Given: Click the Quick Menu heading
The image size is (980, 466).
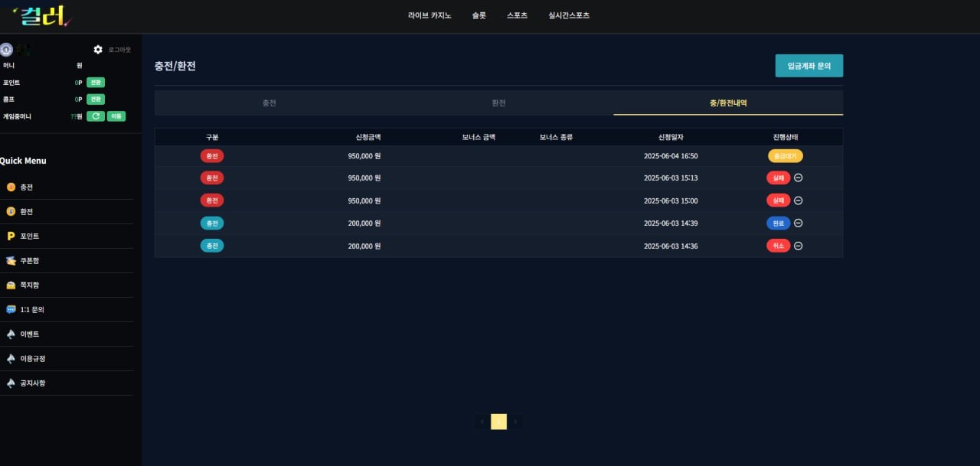Looking at the screenshot, I should pyautogui.click(x=23, y=161).
